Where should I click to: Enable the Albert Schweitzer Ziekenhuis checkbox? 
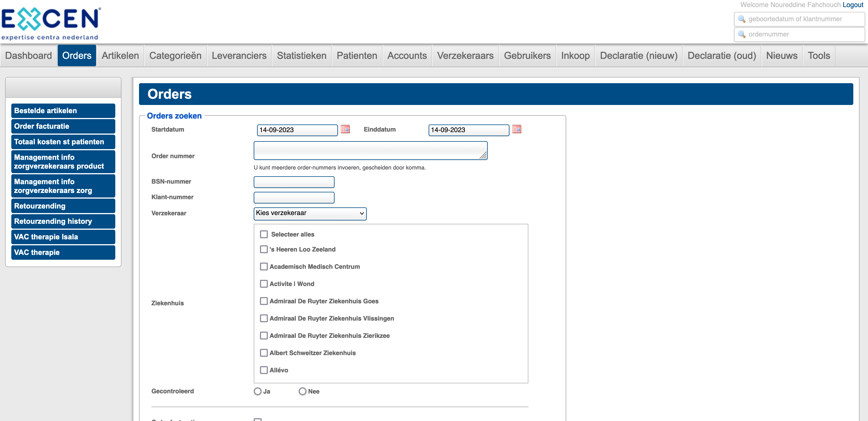pyautogui.click(x=264, y=353)
